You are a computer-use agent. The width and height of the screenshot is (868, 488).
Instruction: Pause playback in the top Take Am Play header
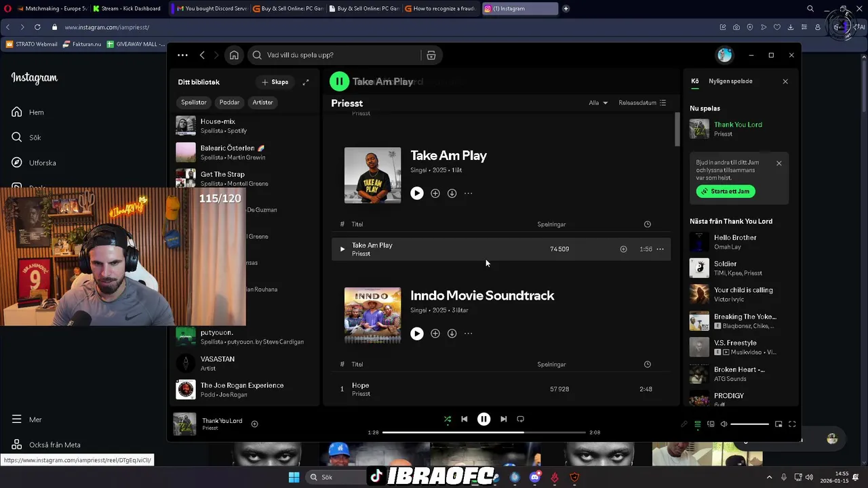point(339,81)
